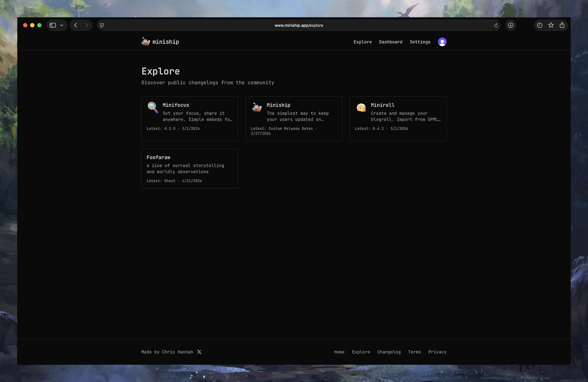This screenshot has width=588, height=382.
Task: Open the user profile avatar
Action: click(x=442, y=42)
